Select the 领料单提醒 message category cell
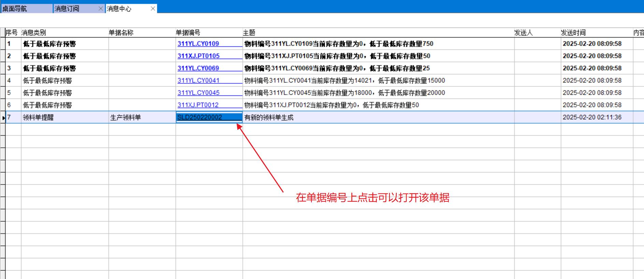The image size is (644, 279). pos(38,118)
